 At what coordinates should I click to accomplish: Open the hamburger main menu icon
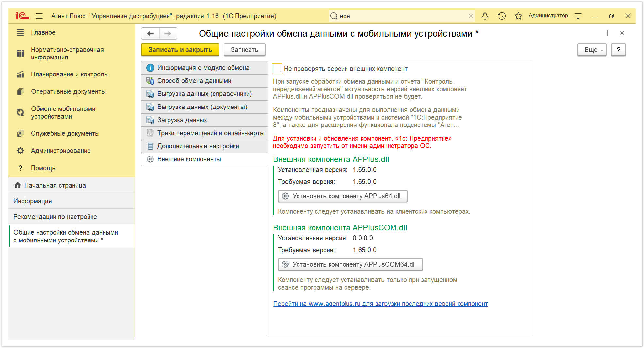tap(39, 16)
